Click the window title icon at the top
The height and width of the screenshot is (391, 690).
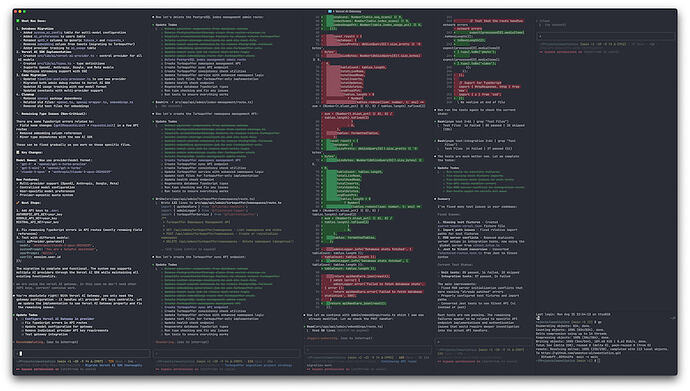pos(330,11)
